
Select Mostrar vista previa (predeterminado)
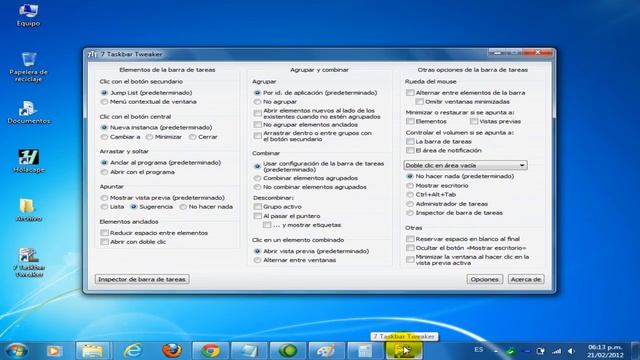pyautogui.click(x=163, y=198)
